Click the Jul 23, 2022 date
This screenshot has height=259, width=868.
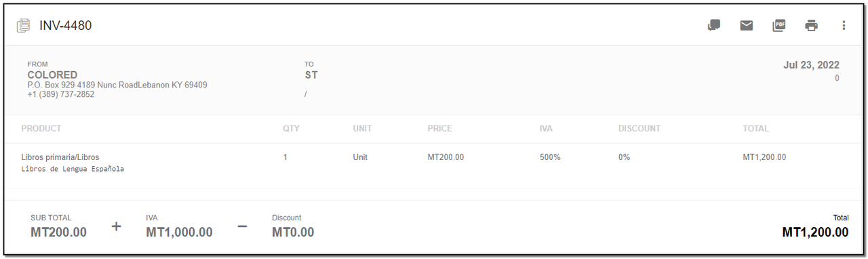[x=811, y=65]
